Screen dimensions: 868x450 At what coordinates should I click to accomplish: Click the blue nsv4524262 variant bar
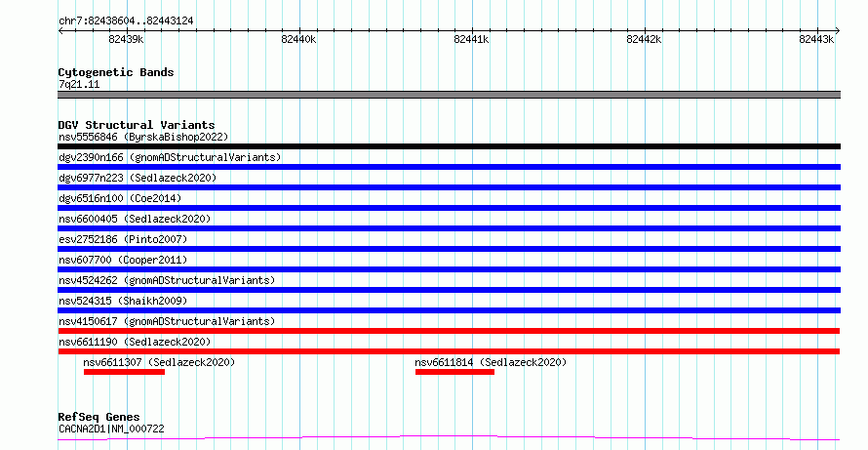[x=449, y=290]
